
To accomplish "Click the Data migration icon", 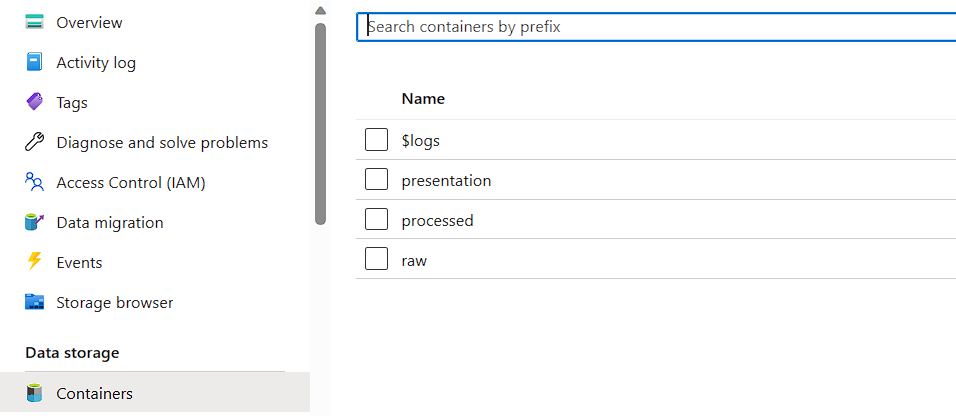I will (35, 222).
